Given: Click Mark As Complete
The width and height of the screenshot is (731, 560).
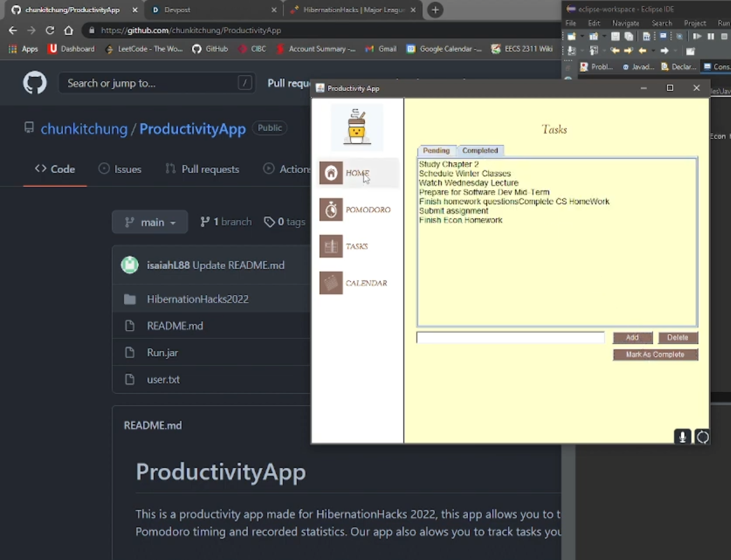Looking at the screenshot, I should 655,355.
